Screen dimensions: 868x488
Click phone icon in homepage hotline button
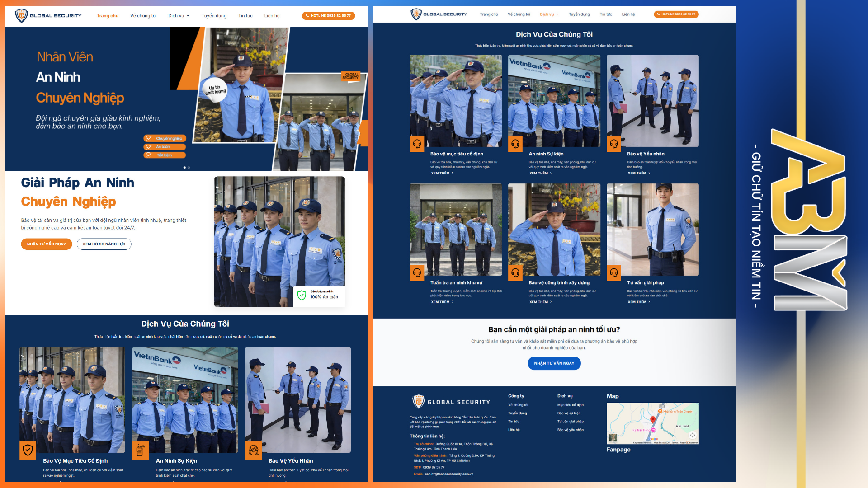point(307,16)
